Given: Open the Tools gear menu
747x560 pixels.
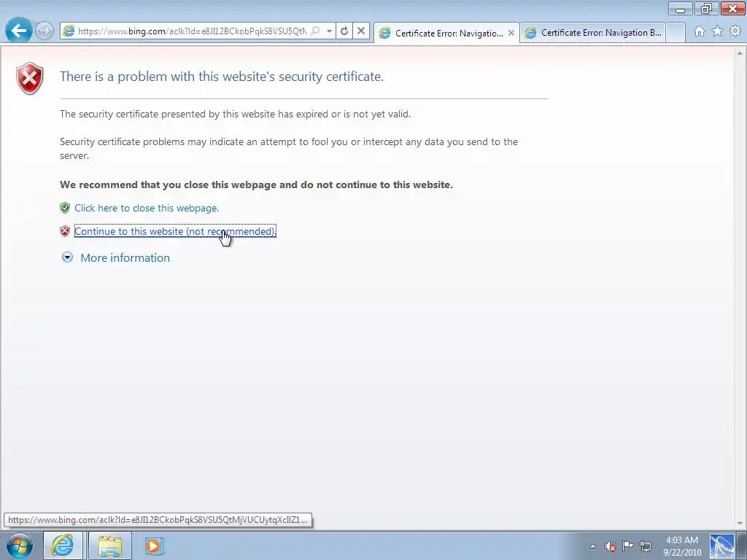Looking at the screenshot, I should click(735, 31).
